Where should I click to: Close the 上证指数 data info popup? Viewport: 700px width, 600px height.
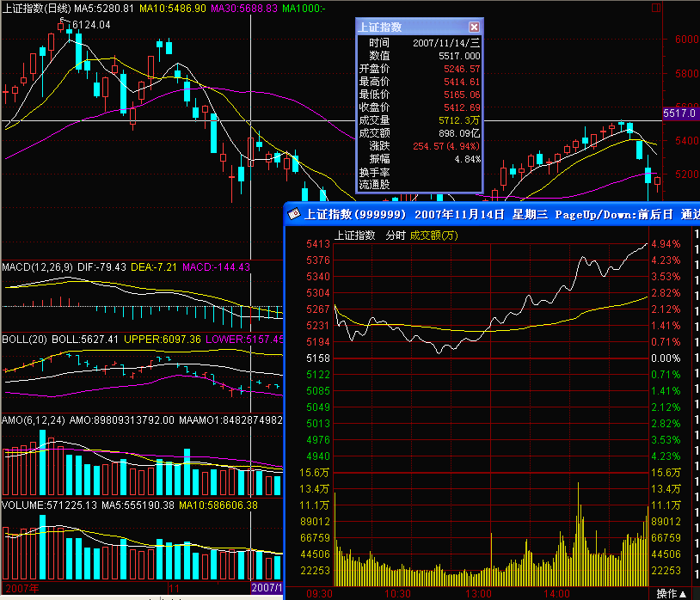[474, 28]
